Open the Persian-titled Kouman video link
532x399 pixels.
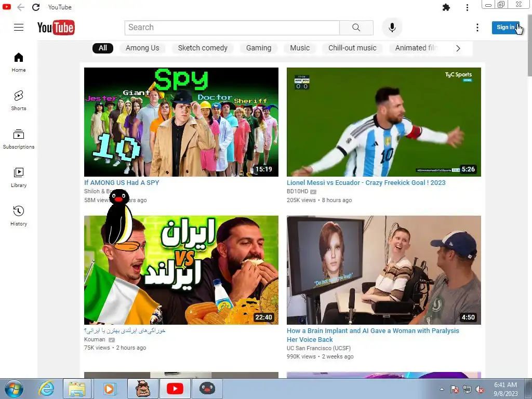[125, 330]
